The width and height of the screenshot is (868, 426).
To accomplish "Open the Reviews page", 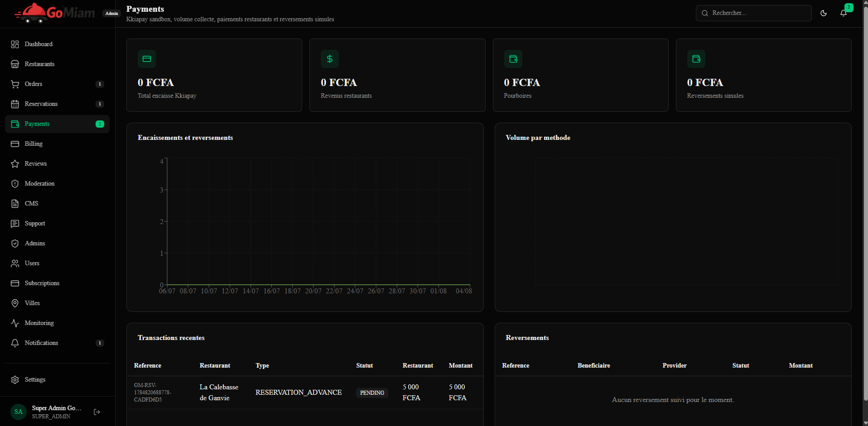I will pyautogui.click(x=57, y=164).
